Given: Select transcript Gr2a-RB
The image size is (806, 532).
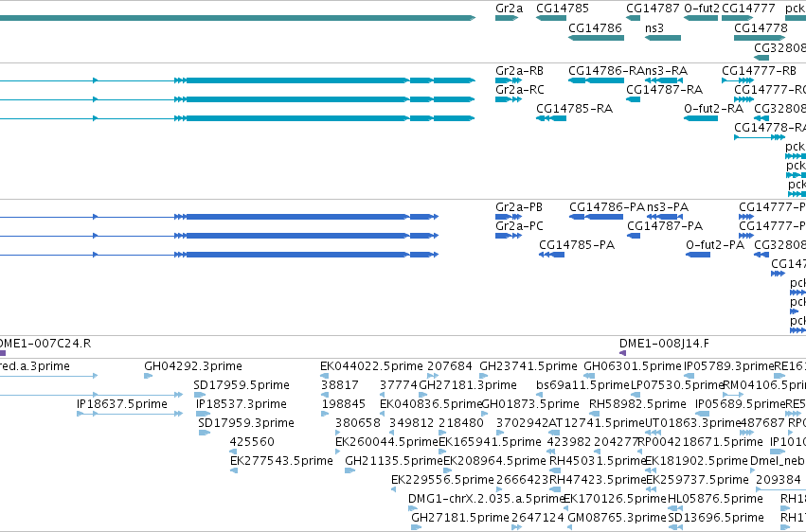Looking at the screenshot, I should [x=519, y=71].
